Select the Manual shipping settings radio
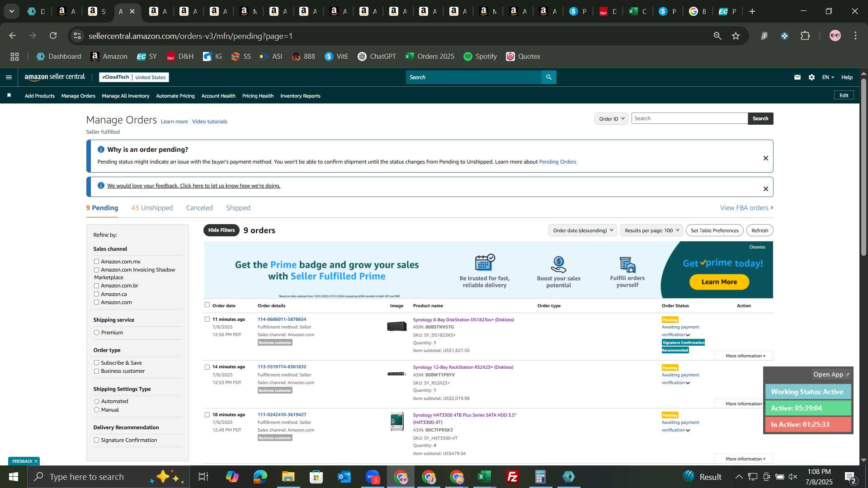The height and width of the screenshot is (488, 868). point(96,410)
